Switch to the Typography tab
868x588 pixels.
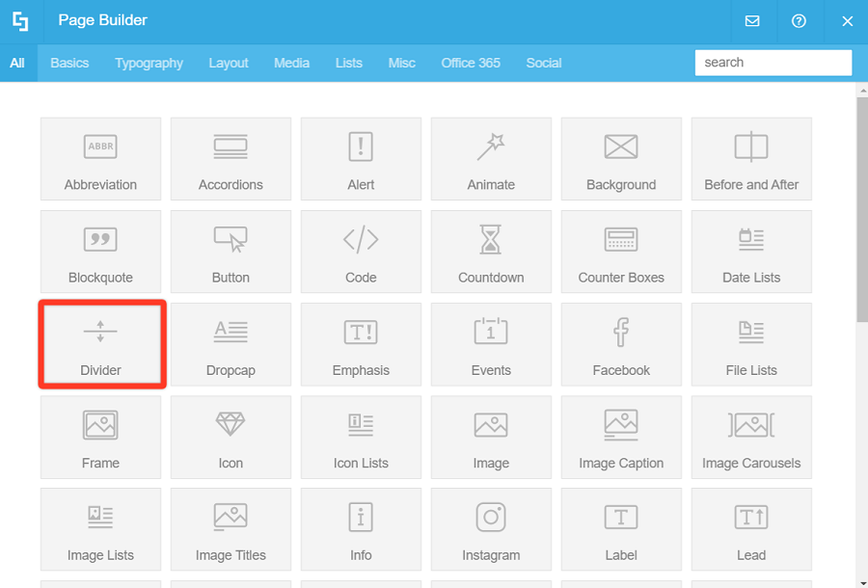pos(149,63)
